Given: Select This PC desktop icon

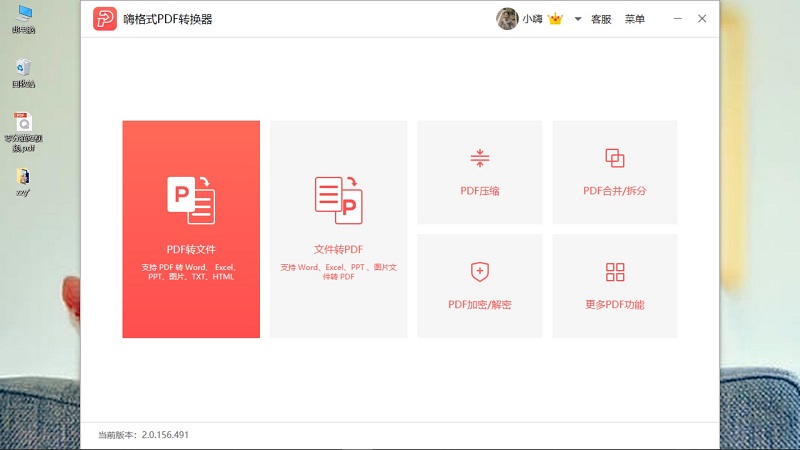Looking at the screenshot, I should pos(23,19).
